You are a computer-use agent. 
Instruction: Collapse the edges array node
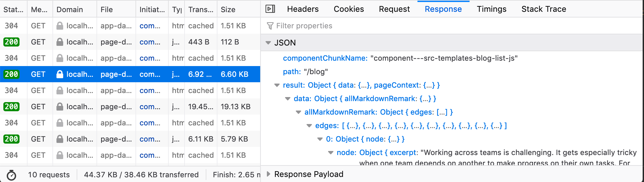pos(309,126)
